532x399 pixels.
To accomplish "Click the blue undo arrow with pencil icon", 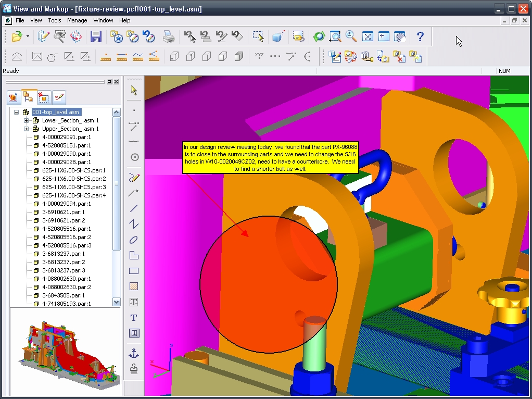I will pos(149,36).
